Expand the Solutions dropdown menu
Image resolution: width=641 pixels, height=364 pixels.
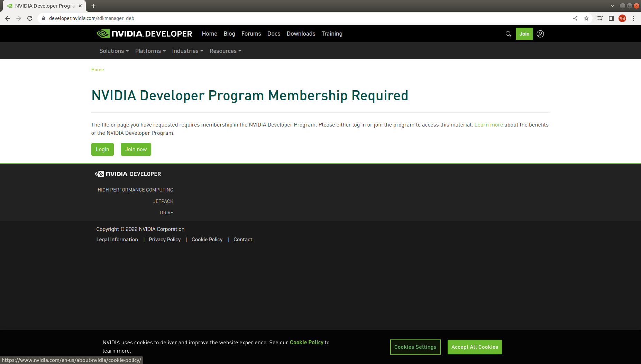pos(114,51)
